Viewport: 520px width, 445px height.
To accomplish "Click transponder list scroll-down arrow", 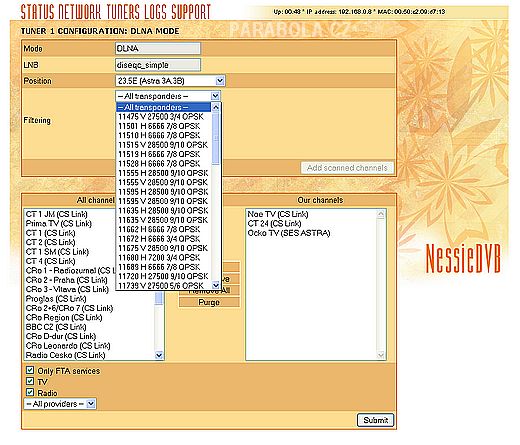I will click(x=216, y=285).
